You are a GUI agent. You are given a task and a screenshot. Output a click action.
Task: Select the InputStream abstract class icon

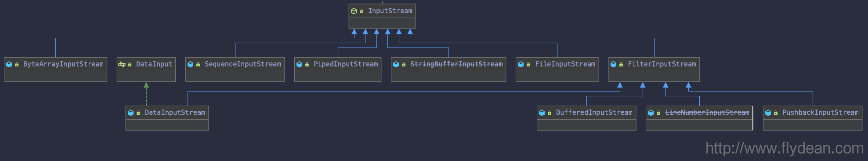tap(354, 11)
